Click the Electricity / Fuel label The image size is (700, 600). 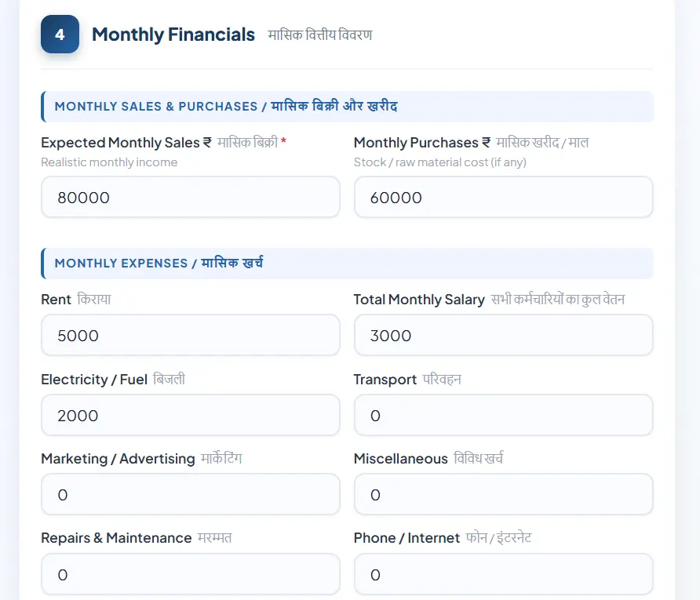click(x=113, y=379)
